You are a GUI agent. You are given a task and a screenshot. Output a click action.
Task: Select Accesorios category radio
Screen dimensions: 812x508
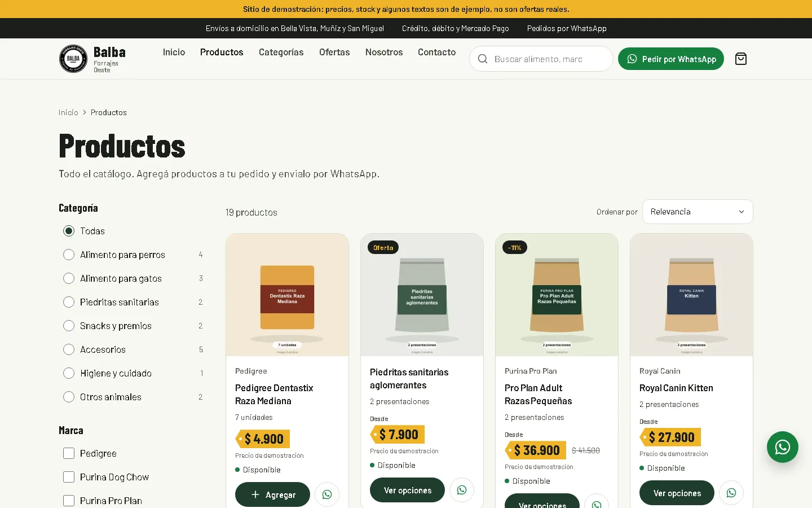[x=69, y=349]
